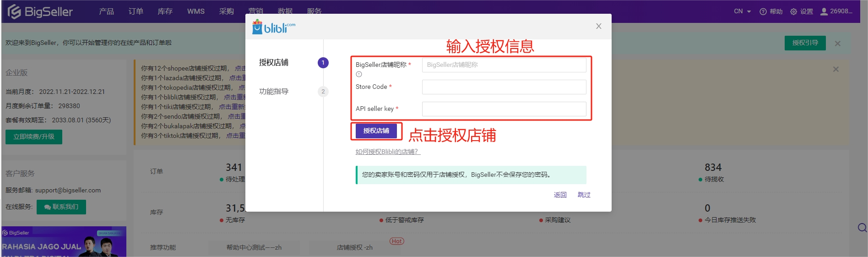Click the 跳过 link
Image resolution: width=868 pixels, height=257 pixels.
point(584,195)
